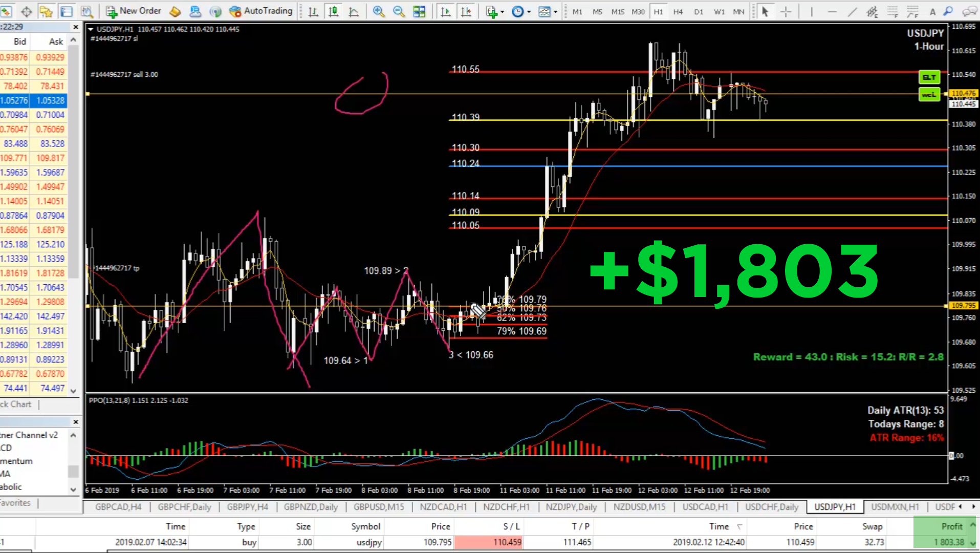Select the M30 timeframe
The width and height of the screenshot is (980, 553).
click(x=638, y=11)
